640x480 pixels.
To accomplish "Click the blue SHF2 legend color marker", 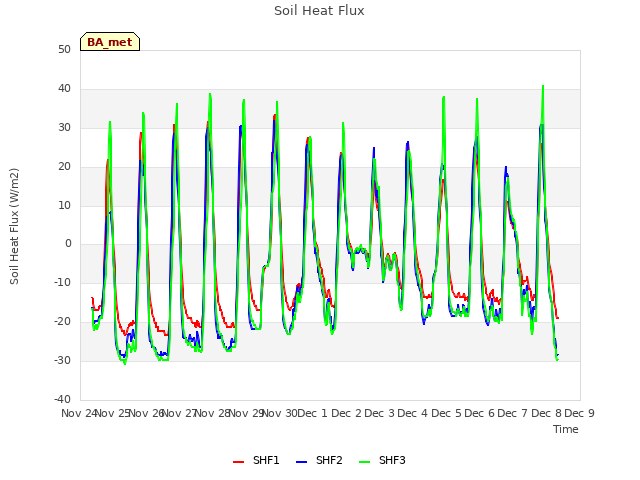I will 301,462.
